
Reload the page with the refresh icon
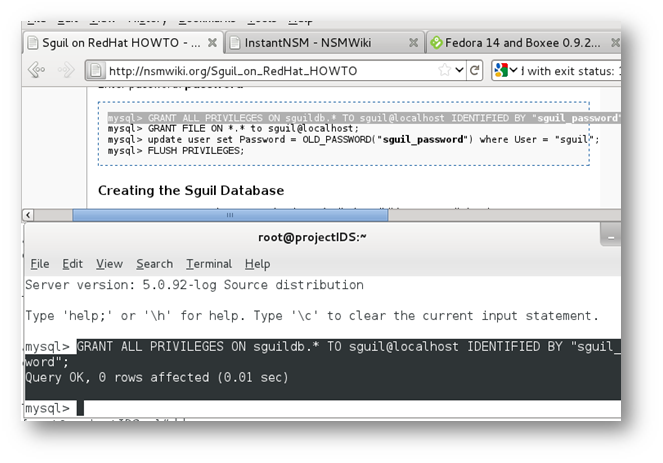[x=476, y=71]
